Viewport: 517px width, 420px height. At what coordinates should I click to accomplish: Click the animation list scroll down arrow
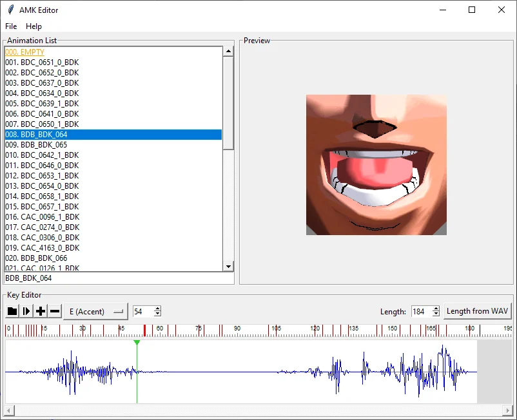[x=228, y=267]
